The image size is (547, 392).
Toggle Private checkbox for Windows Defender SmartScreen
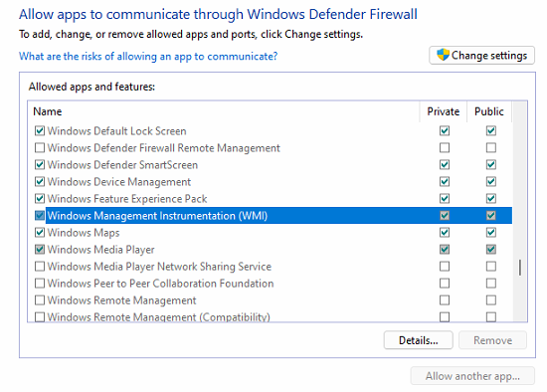click(x=445, y=165)
